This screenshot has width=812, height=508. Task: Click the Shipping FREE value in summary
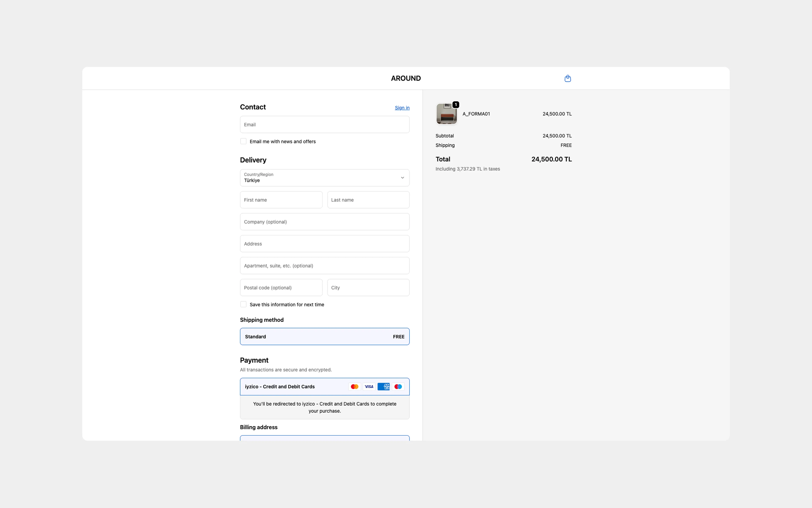pyautogui.click(x=566, y=145)
